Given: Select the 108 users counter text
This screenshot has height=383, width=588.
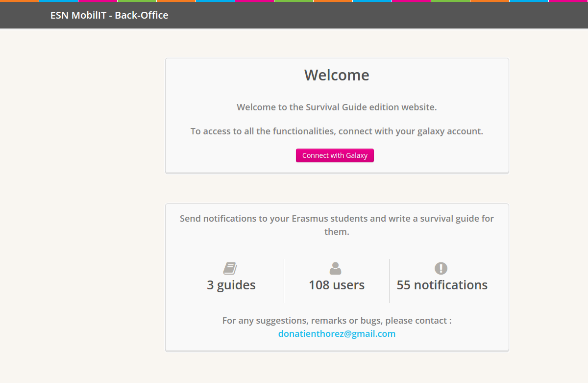Looking at the screenshot, I should [x=337, y=285].
